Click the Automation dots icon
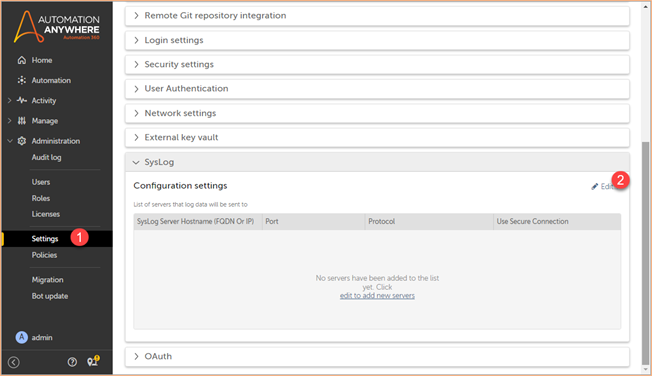Image resolution: width=652 pixels, height=376 pixels. (22, 80)
